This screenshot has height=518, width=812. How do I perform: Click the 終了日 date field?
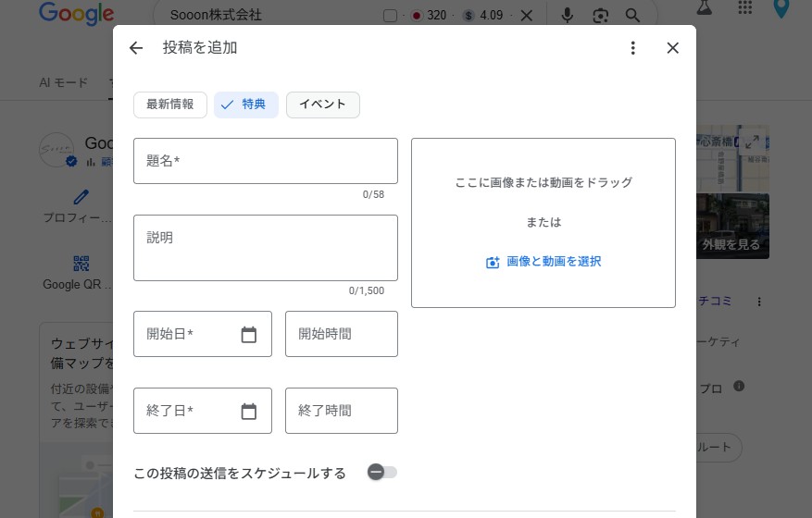pos(203,411)
